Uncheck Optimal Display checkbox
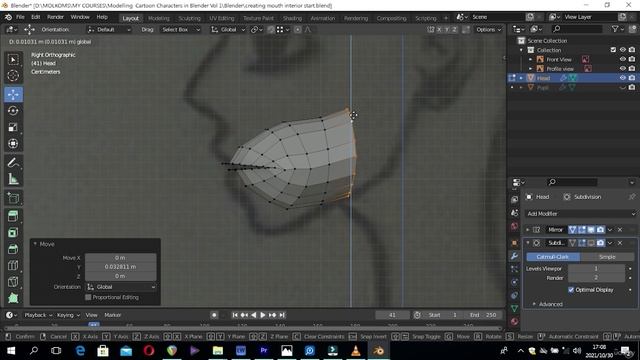 tap(571, 290)
